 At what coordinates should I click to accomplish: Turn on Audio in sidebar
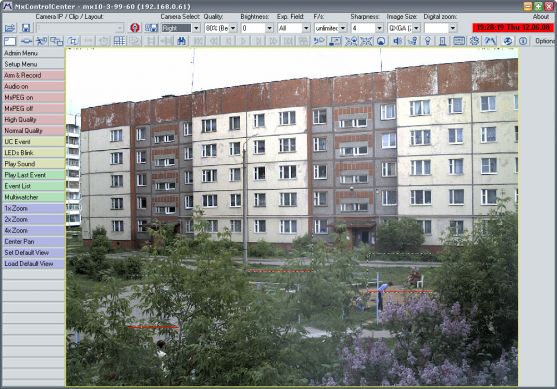click(33, 86)
